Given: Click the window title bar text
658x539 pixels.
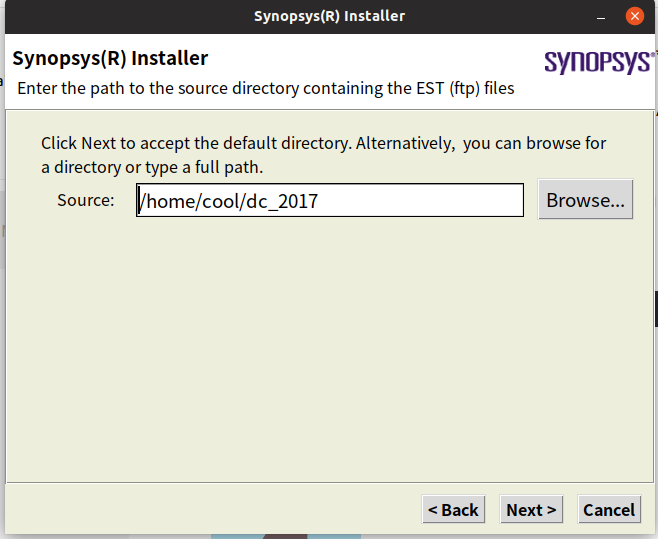Looking at the screenshot, I should coord(329,16).
